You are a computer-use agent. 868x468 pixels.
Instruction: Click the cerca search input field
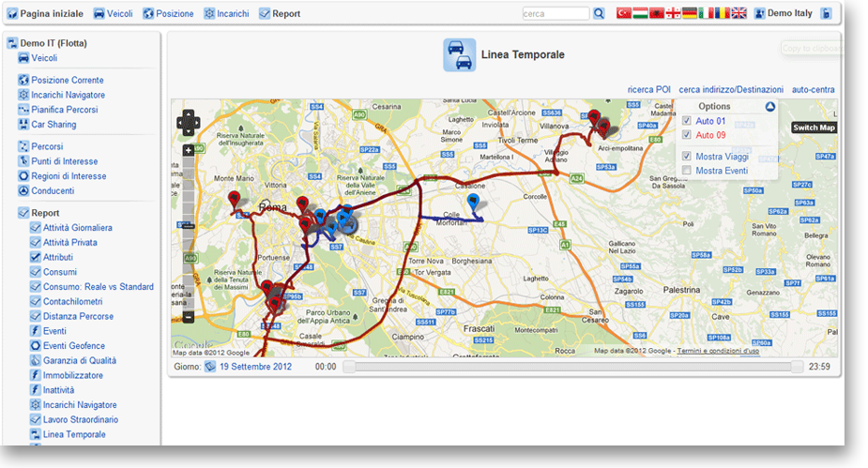pos(556,14)
